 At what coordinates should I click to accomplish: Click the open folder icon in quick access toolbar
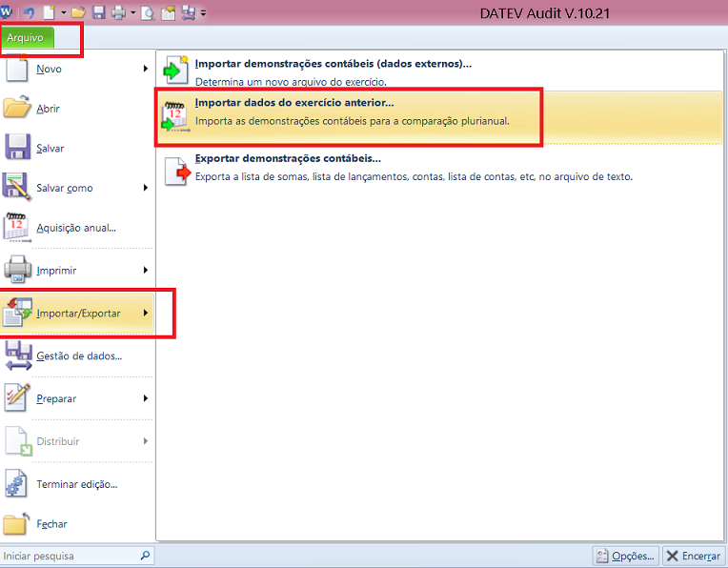pos(79,12)
